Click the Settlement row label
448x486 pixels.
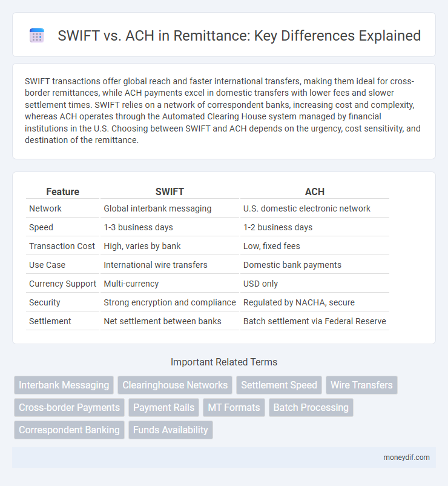tap(50, 321)
